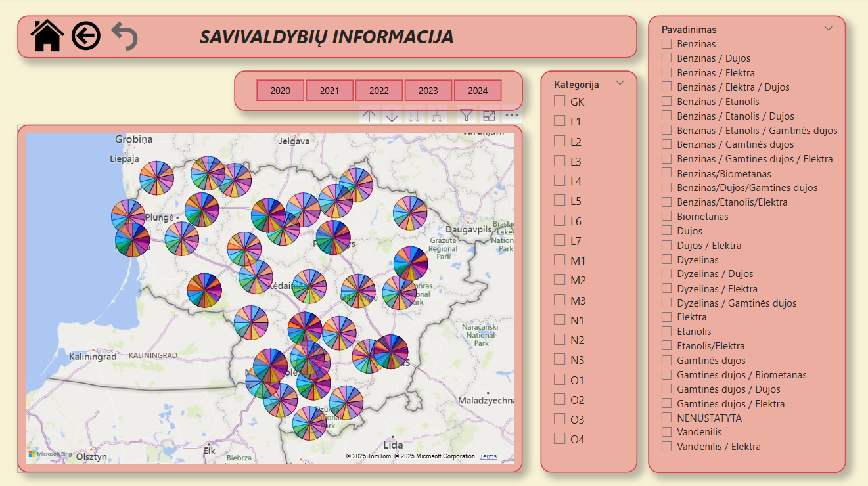The height and width of the screenshot is (486, 868).
Task: Open the map Terms link
Action: (488, 456)
